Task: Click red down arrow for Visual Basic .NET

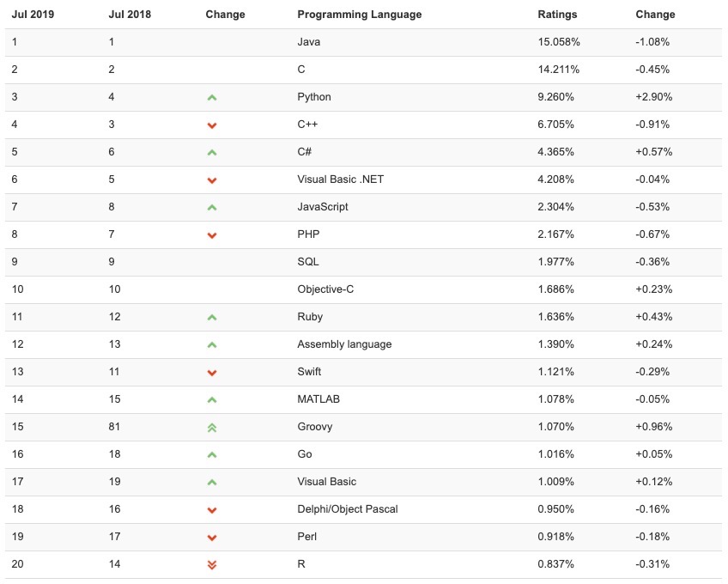Action: tap(212, 180)
